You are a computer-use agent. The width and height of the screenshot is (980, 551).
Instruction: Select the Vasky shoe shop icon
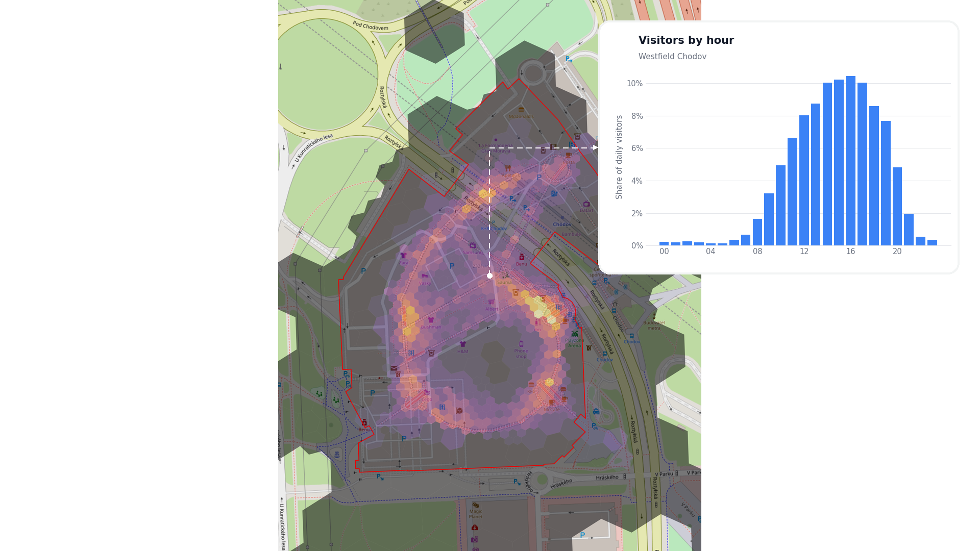click(x=425, y=276)
